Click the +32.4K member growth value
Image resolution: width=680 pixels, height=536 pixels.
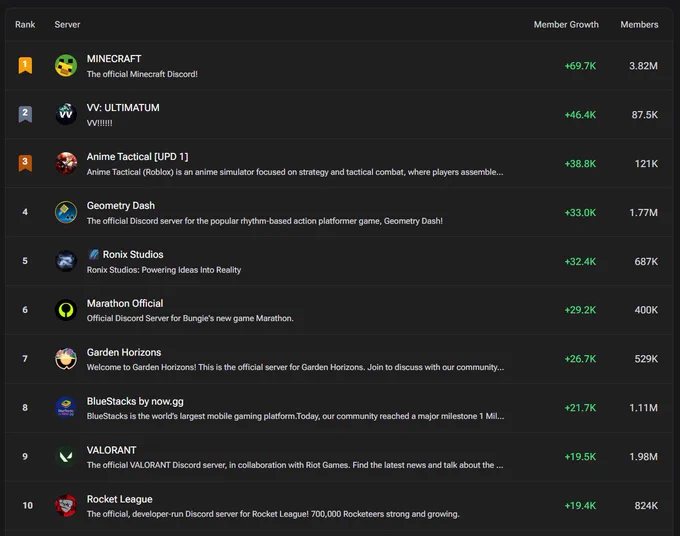580,261
